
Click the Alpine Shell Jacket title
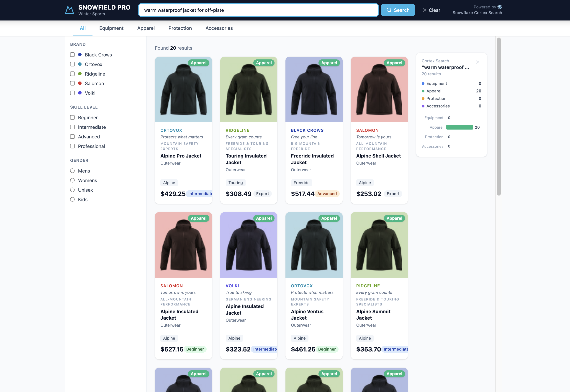coord(378,156)
